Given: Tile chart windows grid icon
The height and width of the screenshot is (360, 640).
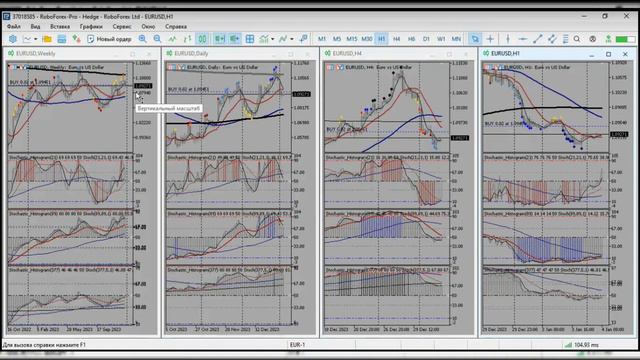Looking at the screenshot, I should (x=250, y=39).
